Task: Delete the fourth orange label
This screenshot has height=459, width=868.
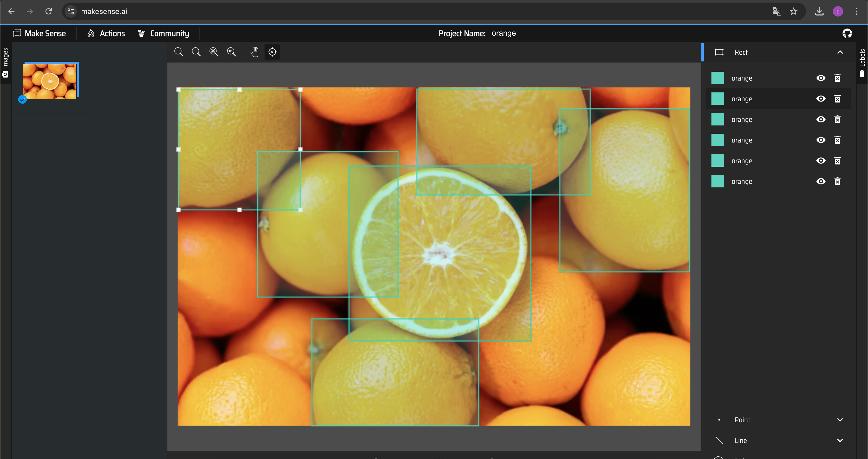Action: point(837,140)
